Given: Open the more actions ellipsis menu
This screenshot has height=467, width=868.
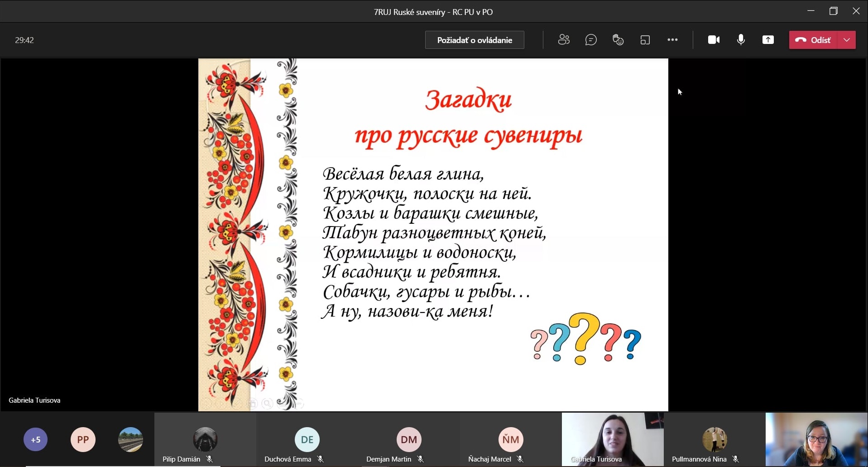Looking at the screenshot, I should [672, 40].
